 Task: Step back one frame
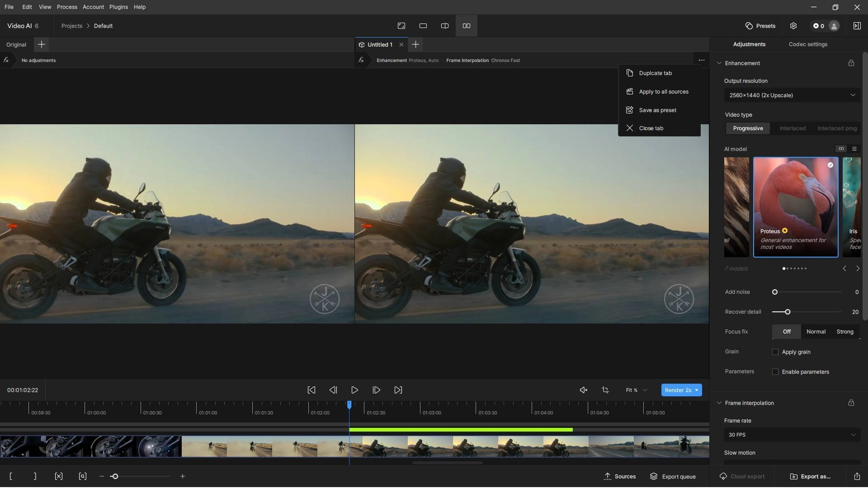point(333,390)
